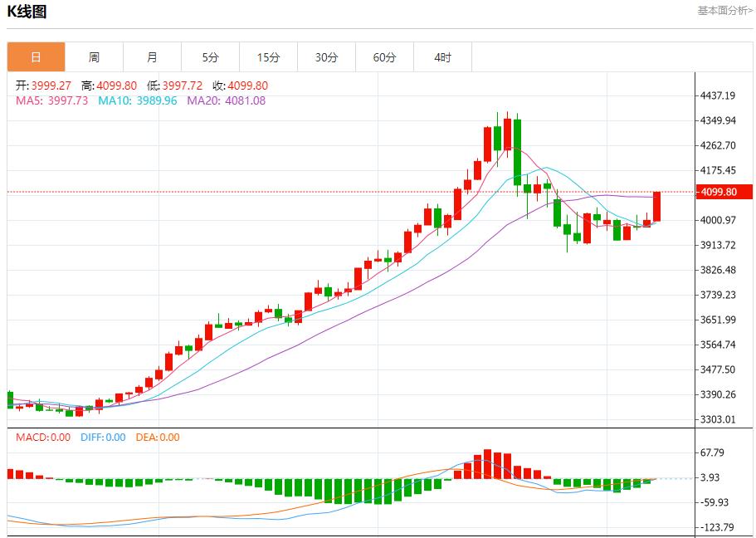Click the MA5 legend label
This screenshot has width=756, height=538.
[25, 100]
